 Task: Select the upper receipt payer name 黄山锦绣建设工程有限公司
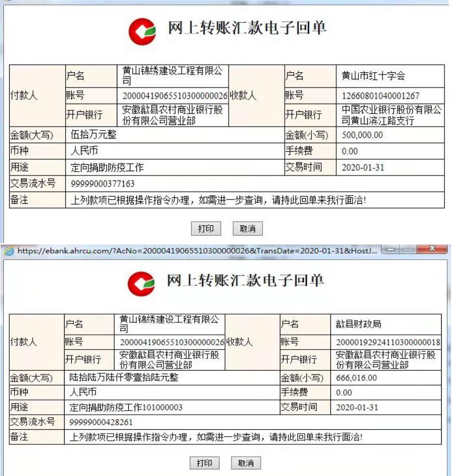172,76
